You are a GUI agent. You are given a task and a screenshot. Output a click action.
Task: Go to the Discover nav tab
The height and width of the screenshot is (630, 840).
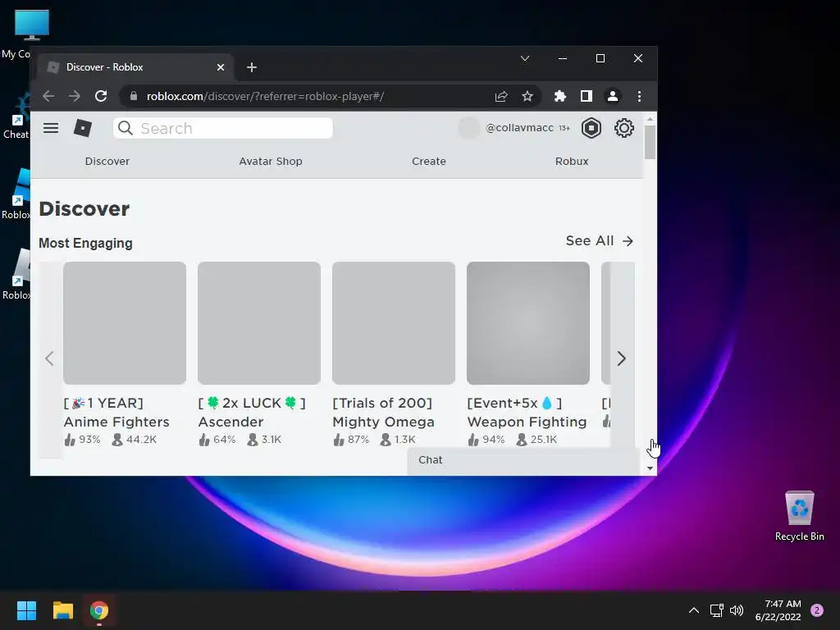107,162
